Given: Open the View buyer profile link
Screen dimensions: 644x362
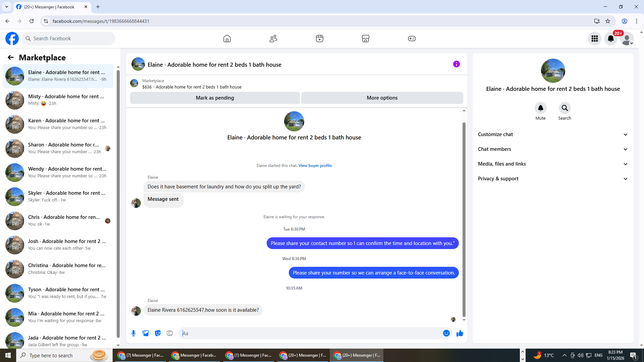Looking at the screenshot, I should click(315, 166).
